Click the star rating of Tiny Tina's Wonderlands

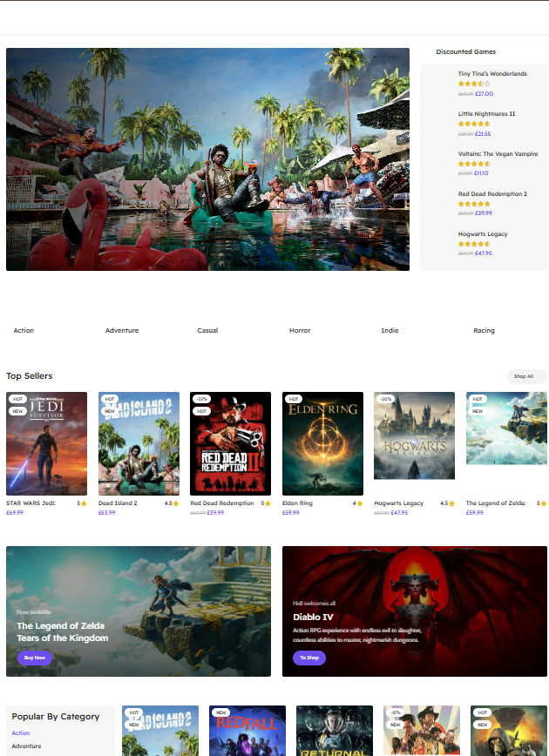click(474, 84)
